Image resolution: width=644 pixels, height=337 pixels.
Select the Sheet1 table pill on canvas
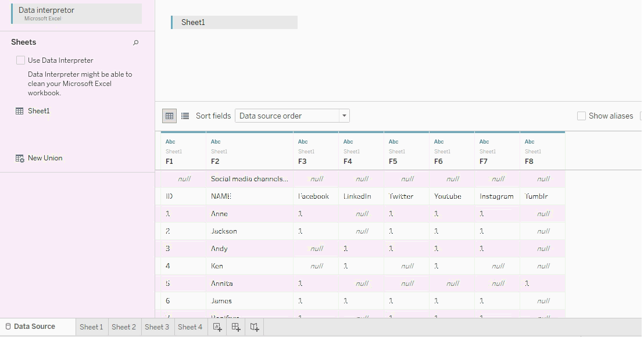234,23
